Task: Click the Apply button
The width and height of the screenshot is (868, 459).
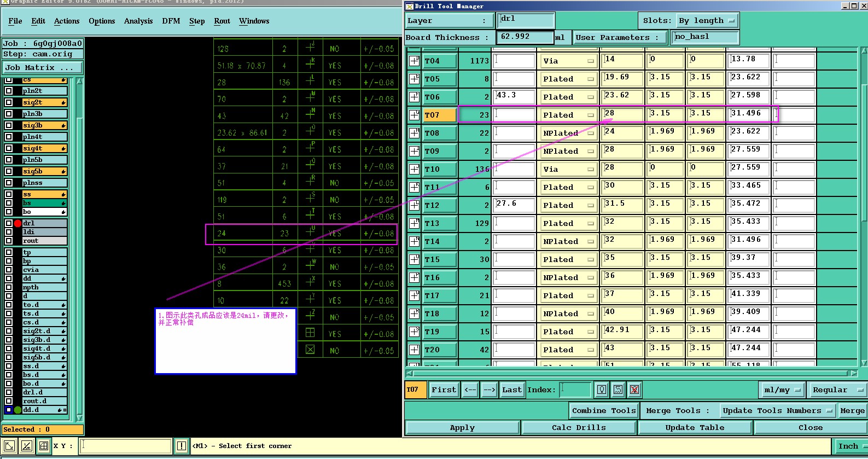Action: click(x=462, y=428)
